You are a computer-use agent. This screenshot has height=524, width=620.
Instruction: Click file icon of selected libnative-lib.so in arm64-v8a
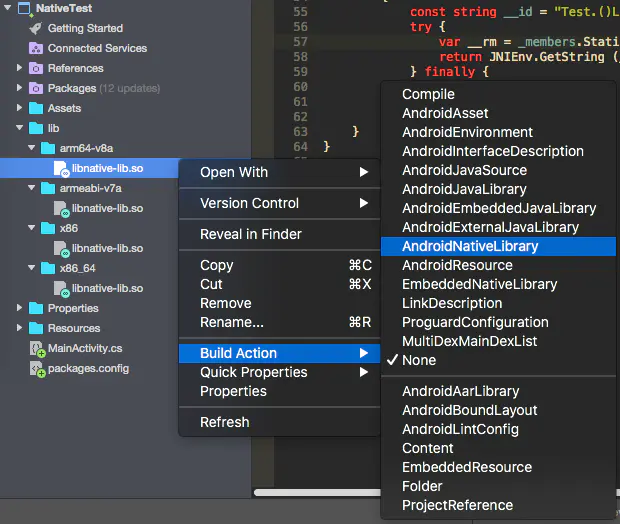[61, 169]
